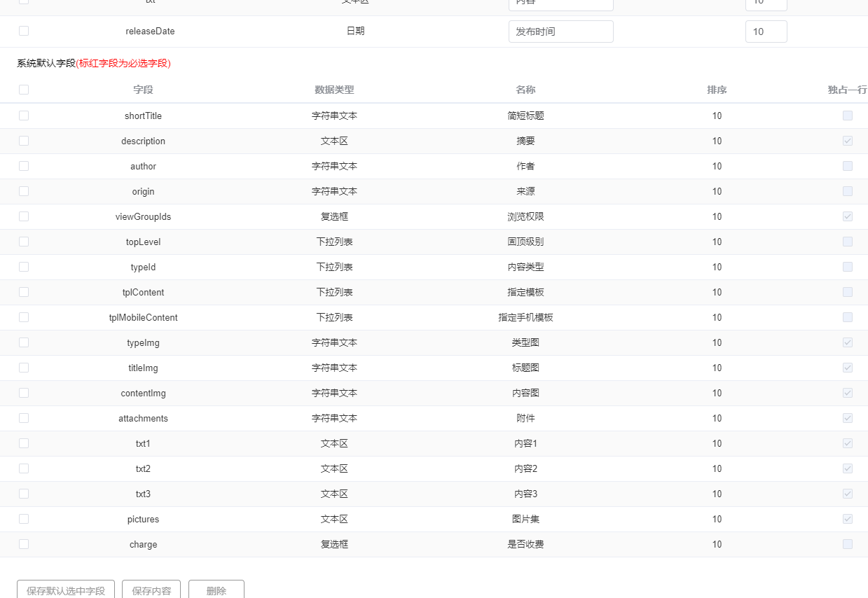Click the 固顶级别 name cell
The width and height of the screenshot is (868, 598).
pos(525,242)
